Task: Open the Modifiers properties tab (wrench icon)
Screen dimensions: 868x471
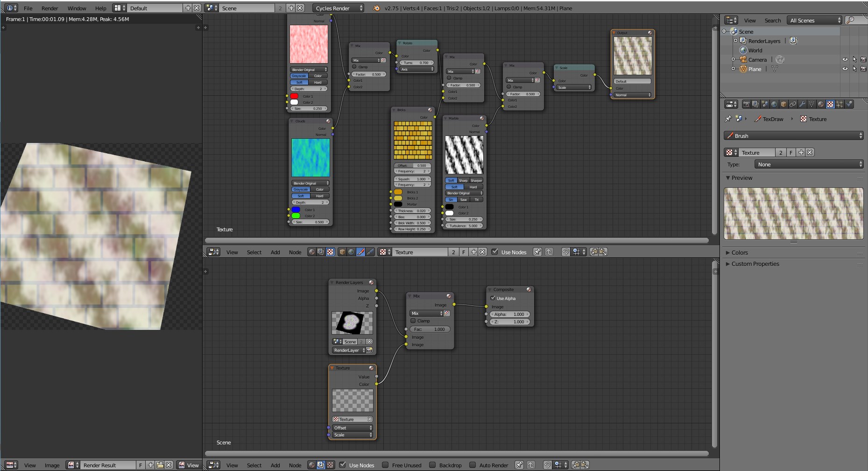Action: pyautogui.click(x=802, y=104)
